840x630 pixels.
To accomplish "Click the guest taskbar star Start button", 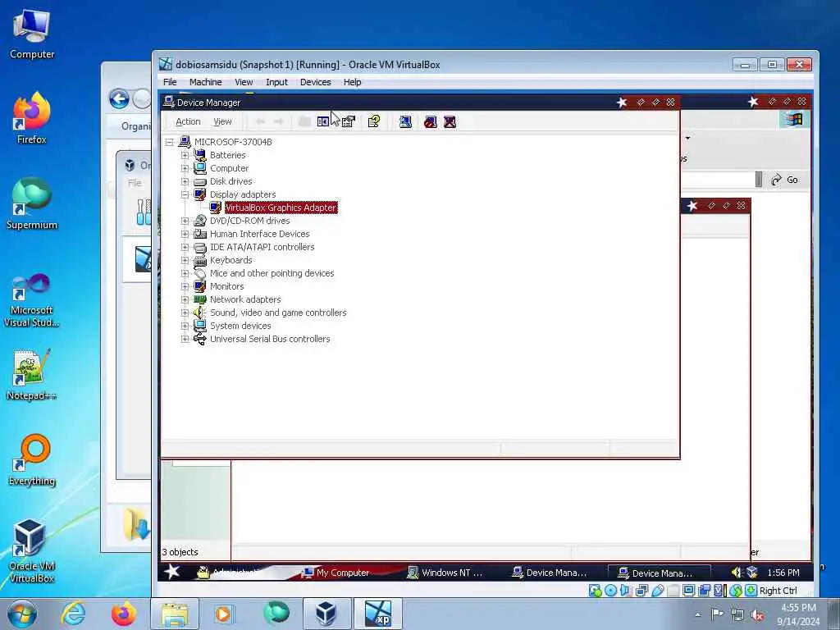I will 172,572.
